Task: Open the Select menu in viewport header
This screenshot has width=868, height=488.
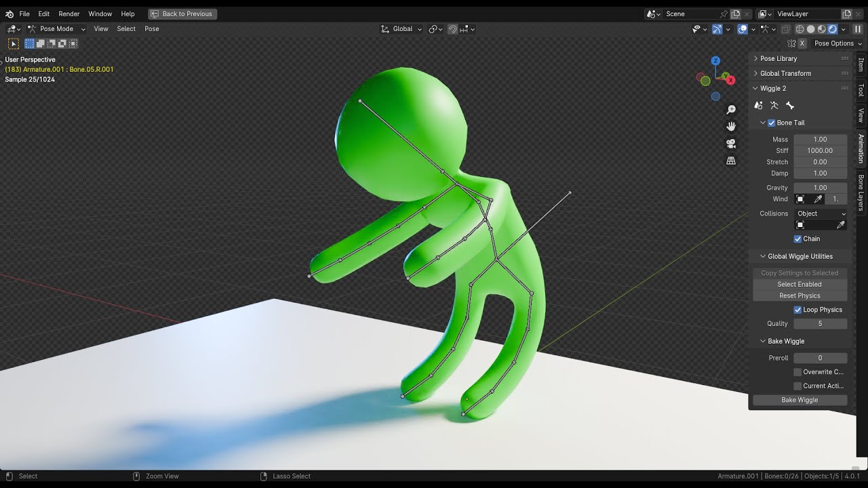Action: (x=126, y=29)
